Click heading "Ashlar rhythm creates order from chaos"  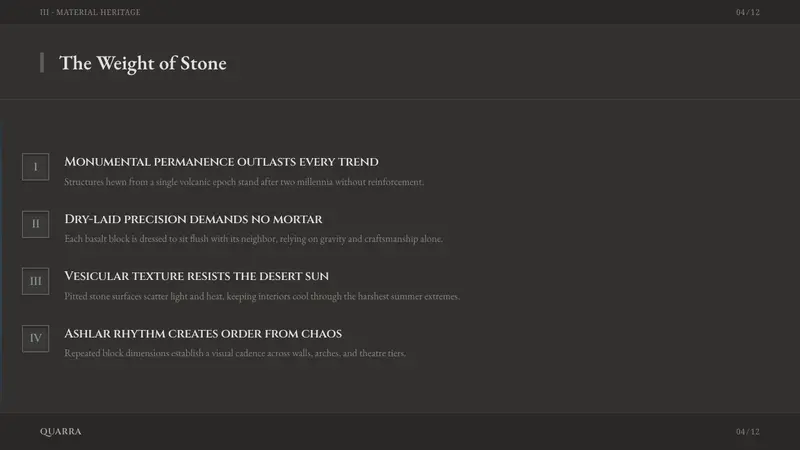click(x=203, y=334)
